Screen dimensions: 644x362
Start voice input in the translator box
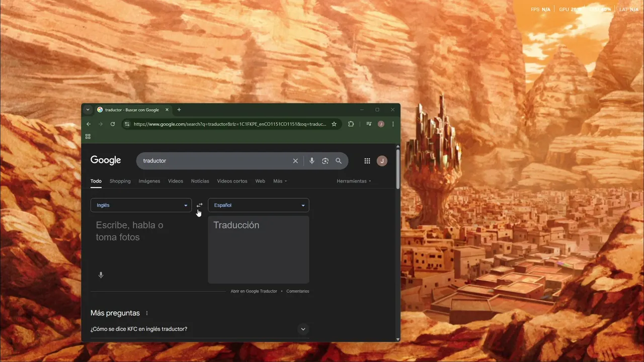click(101, 275)
